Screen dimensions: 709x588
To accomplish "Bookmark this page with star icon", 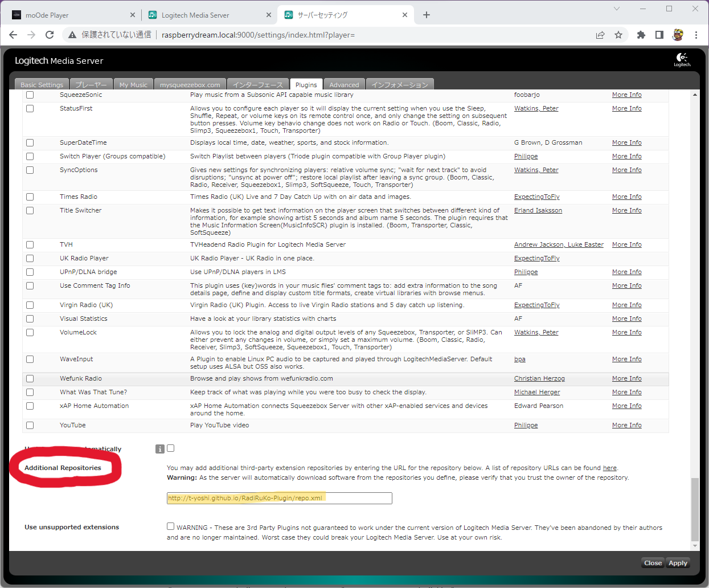I will tap(618, 35).
